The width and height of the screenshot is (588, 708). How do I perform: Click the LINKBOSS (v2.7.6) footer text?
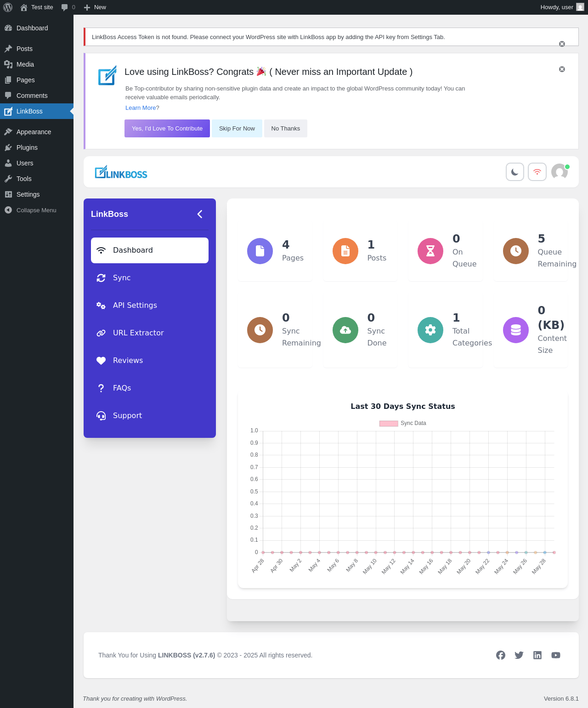187,656
